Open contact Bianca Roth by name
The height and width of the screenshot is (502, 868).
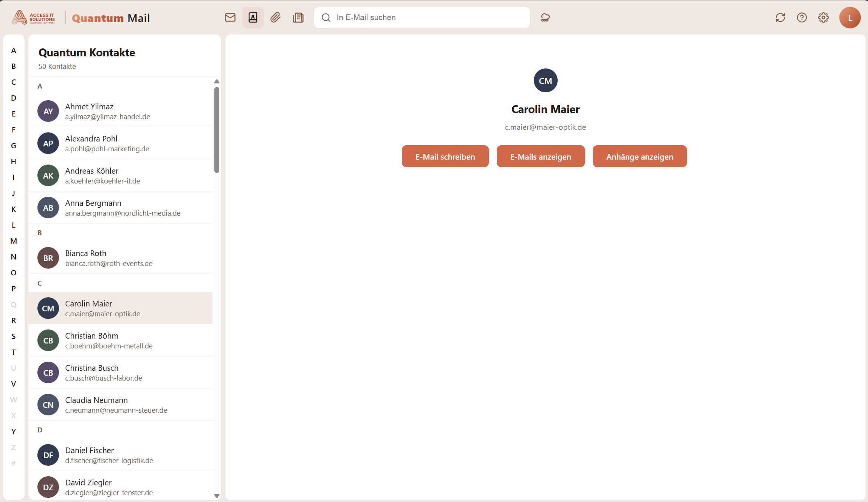86,253
